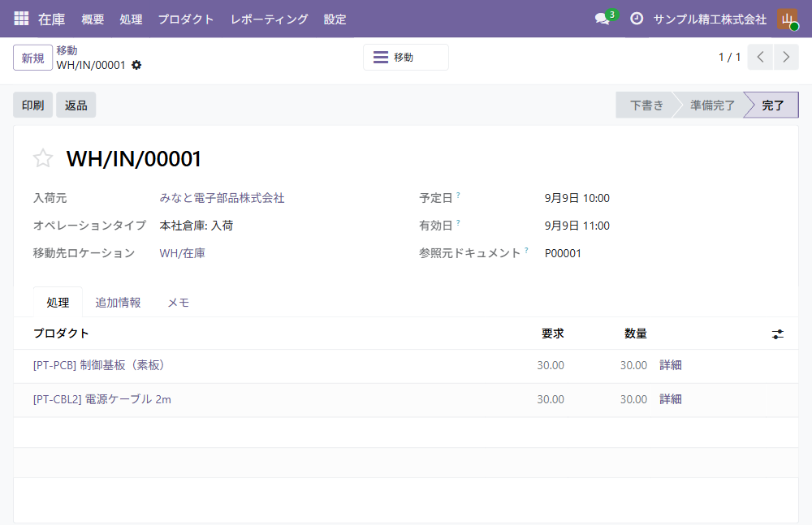Open the 在庫 app title
The image size is (812, 525).
pyautogui.click(x=52, y=19)
